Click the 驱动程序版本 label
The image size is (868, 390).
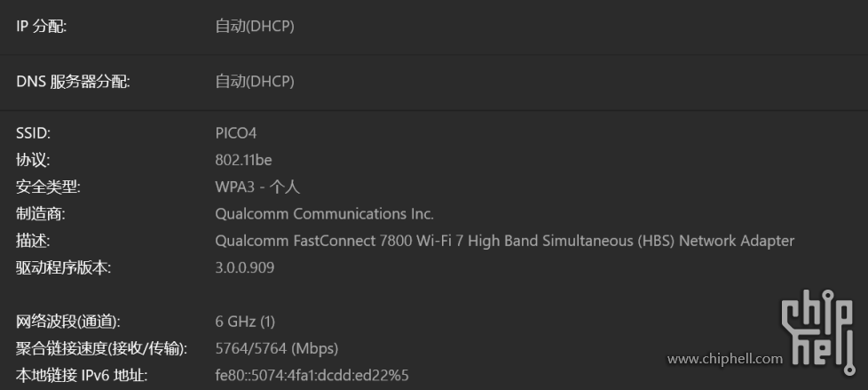63,267
